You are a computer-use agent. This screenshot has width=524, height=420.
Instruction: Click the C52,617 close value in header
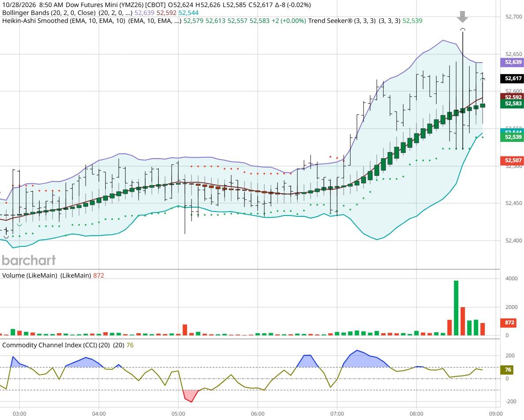click(x=261, y=5)
